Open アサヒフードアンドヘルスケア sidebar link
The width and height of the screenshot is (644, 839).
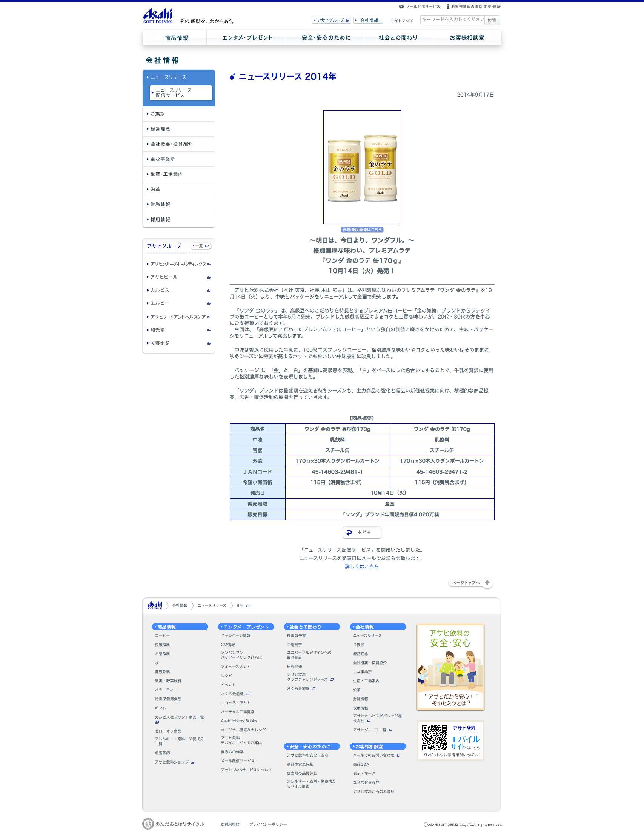178,317
